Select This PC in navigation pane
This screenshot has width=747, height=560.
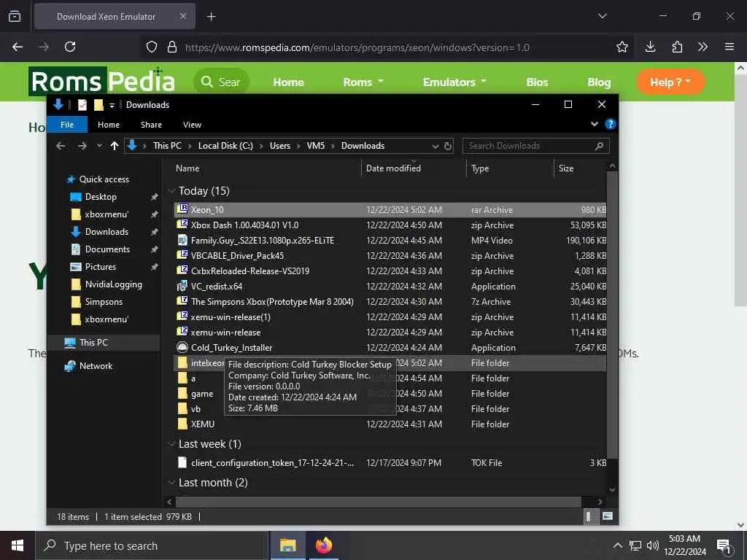[93, 343]
